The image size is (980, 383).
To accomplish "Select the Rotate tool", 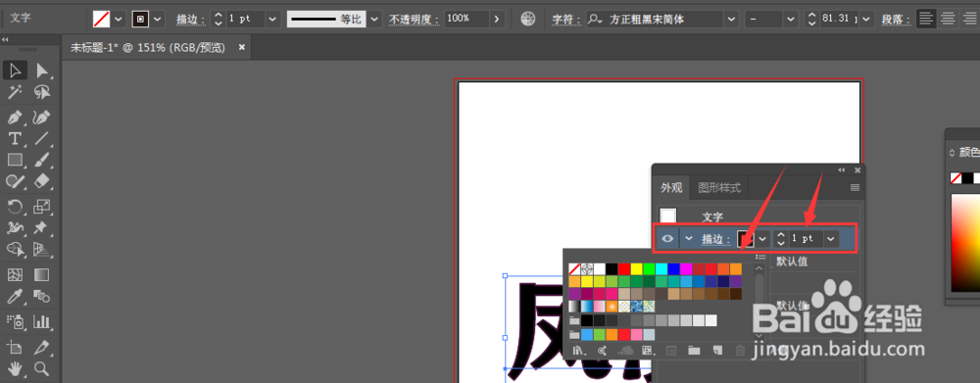I will [x=15, y=206].
